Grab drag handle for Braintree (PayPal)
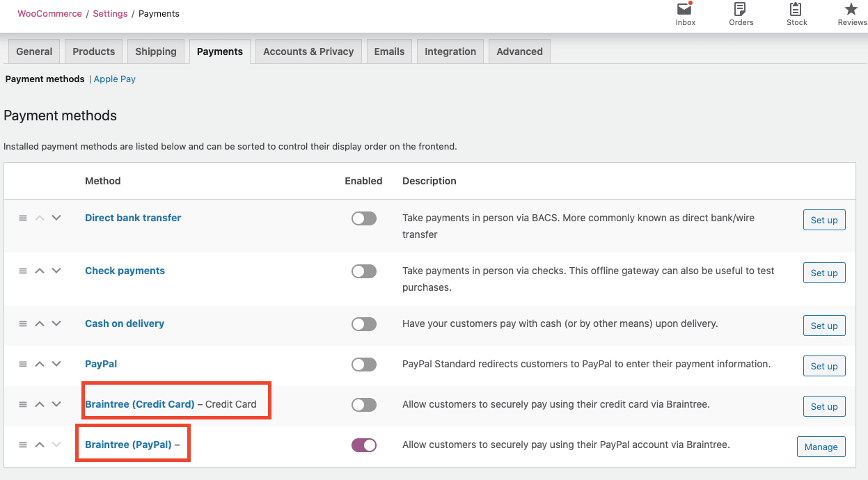 23,445
